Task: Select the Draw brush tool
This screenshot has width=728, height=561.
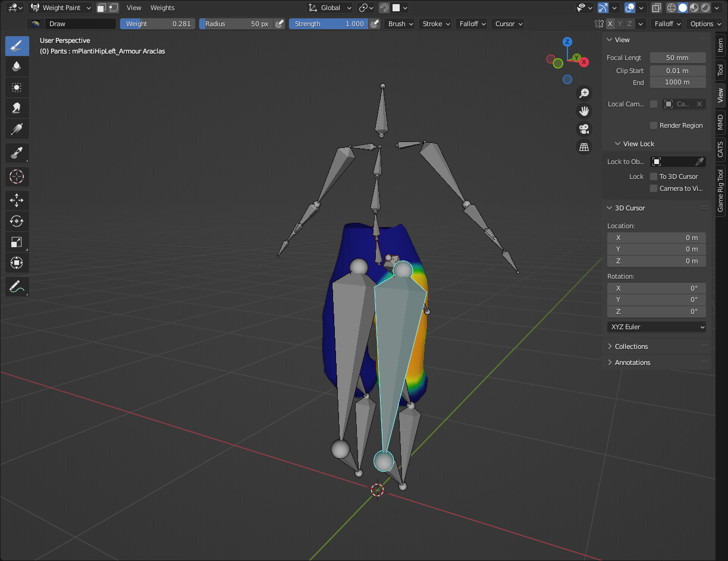Action: point(17,46)
